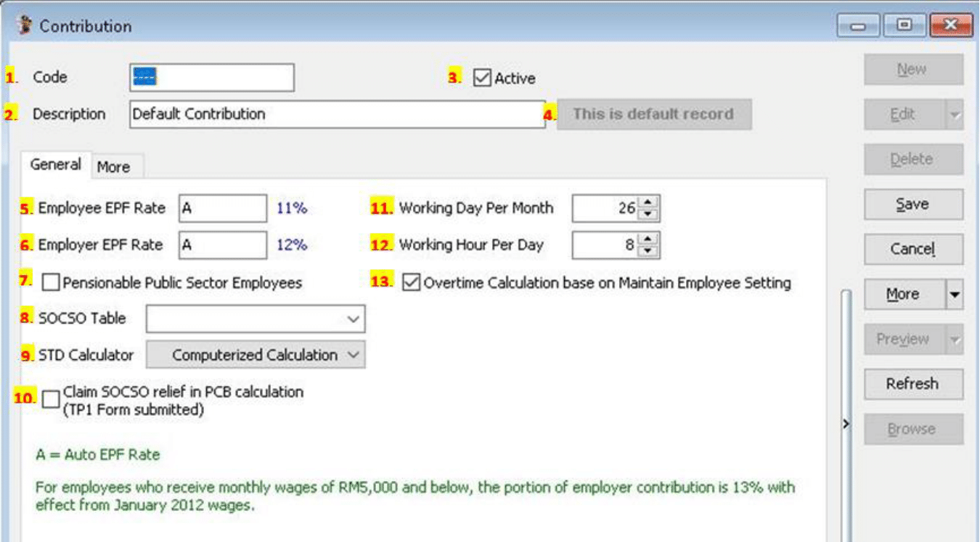Focus the Employee EPF Rate field

pos(223,208)
